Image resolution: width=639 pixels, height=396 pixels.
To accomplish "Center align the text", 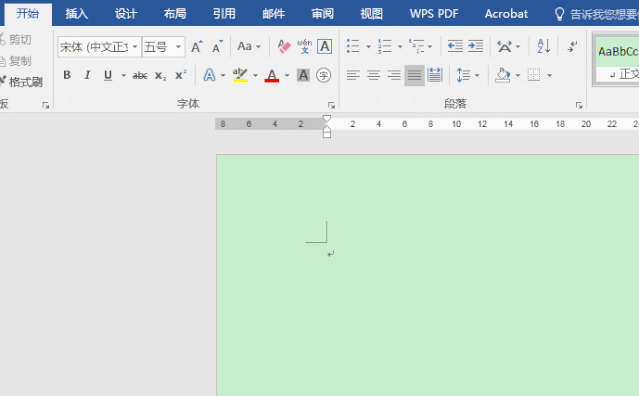I will click(373, 75).
